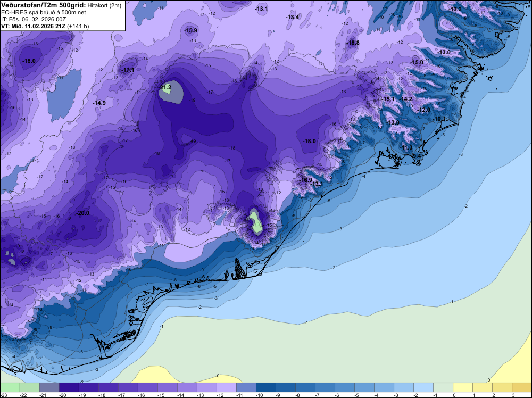Pick the dark blue legend swatch above -10
Viewport: 532px width, 398px height.
[x=265, y=387]
